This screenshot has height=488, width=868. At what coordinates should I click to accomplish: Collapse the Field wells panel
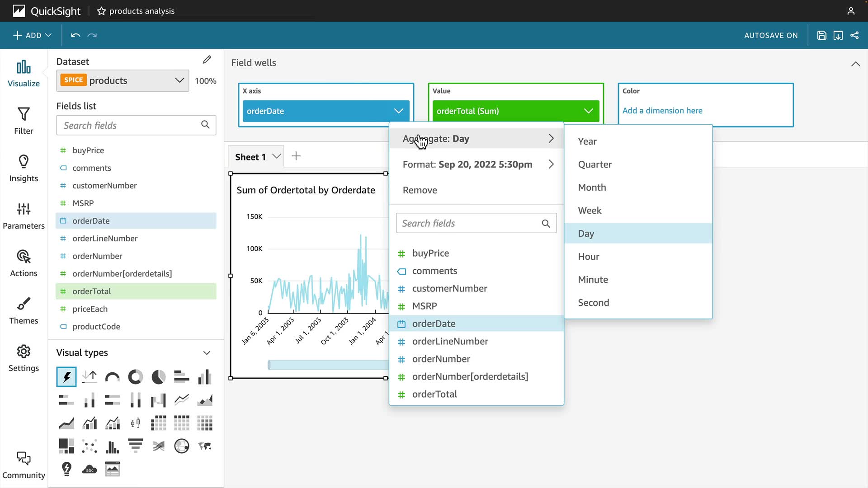click(855, 64)
